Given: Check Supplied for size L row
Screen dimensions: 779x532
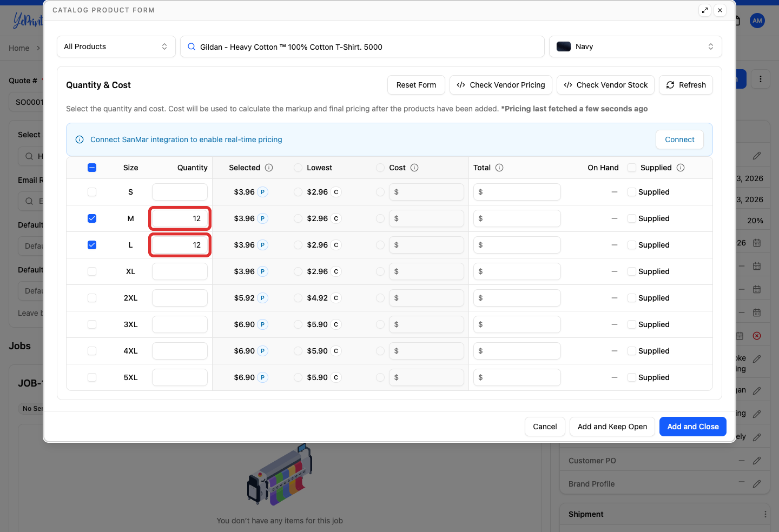Looking at the screenshot, I should (x=632, y=245).
